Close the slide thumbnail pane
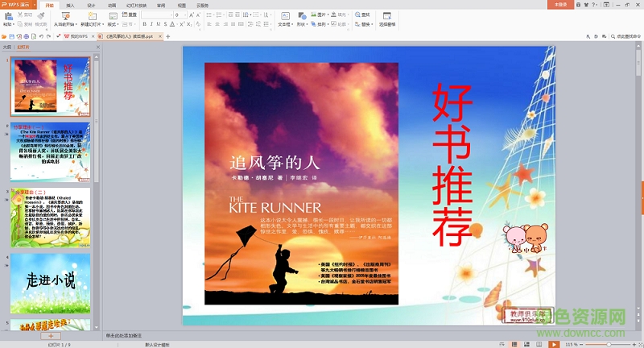Screen dimensions: 644x348 [97, 48]
